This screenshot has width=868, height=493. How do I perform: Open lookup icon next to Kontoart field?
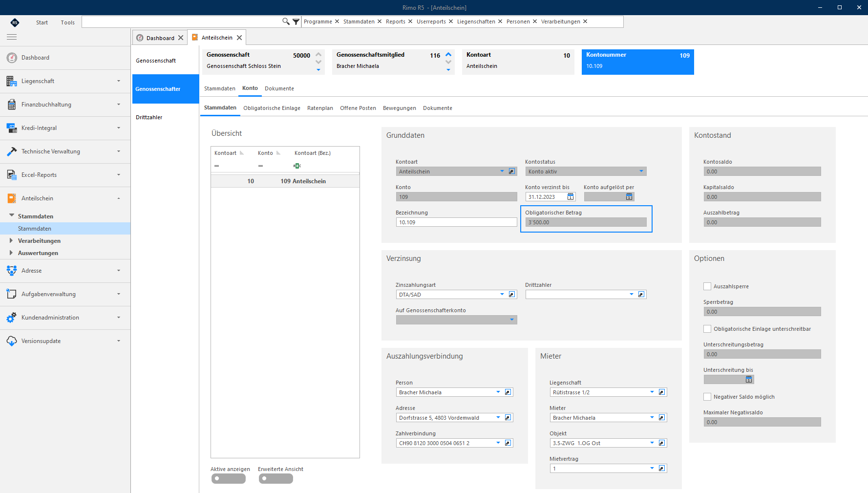pos(512,171)
